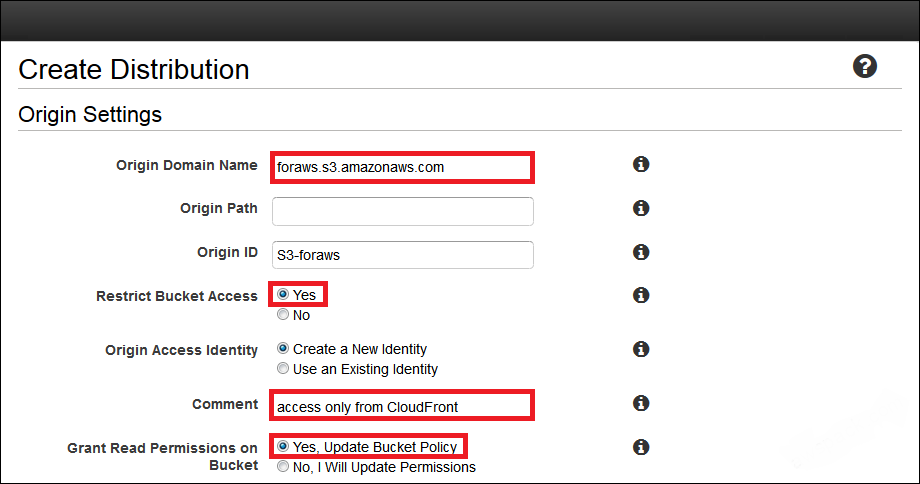Click the Origin Domain Name field

pos(402,167)
